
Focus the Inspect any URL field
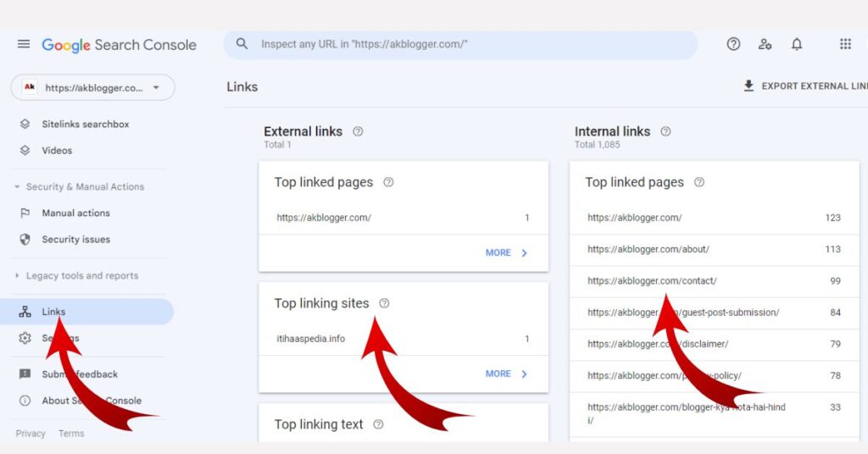point(460,44)
